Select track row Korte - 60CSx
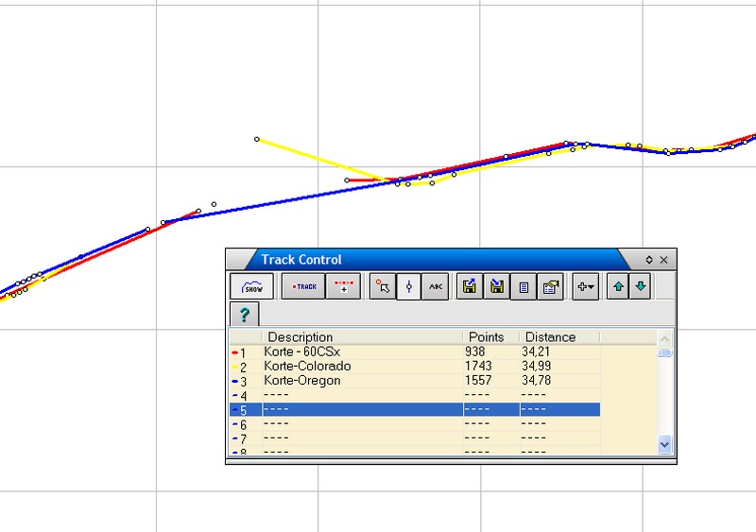This screenshot has height=532, width=756. point(415,352)
